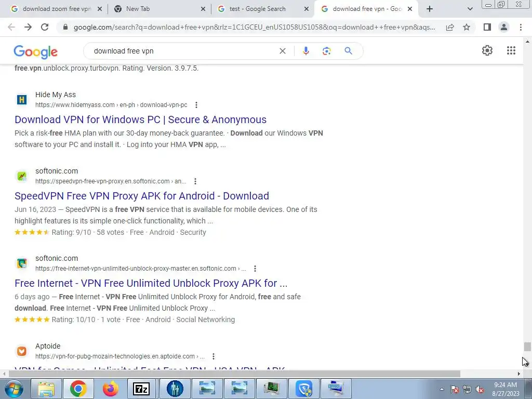Viewport: 532px width, 399px height.
Task: Click the aptoide.com URL breadcrumb
Action: (x=120, y=356)
